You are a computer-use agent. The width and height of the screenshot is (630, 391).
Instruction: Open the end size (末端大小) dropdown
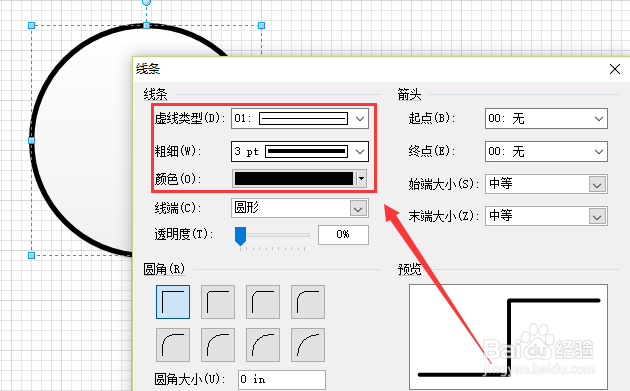(x=546, y=216)
